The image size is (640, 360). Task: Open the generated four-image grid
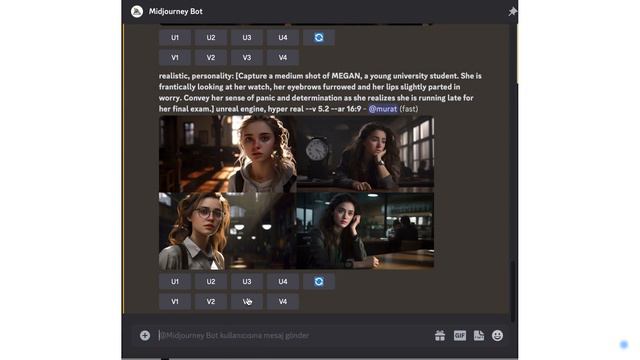pyautogui.click(x=296, y=192)
